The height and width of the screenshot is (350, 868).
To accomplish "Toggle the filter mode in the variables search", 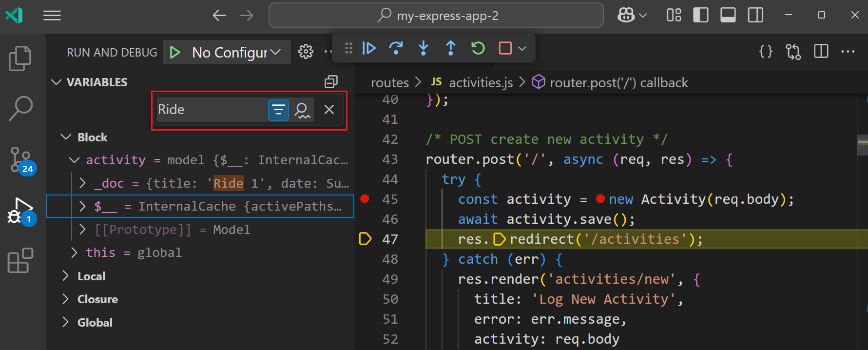I will click(x=278, y=110).
